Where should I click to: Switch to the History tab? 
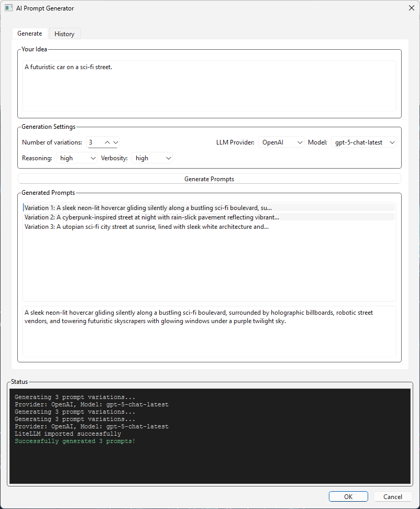pyautogui.click(x=64, y=33)
